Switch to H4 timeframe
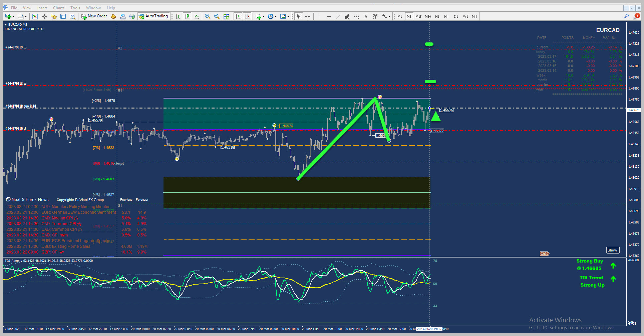 pyautogui.click(x=446, y=16)
